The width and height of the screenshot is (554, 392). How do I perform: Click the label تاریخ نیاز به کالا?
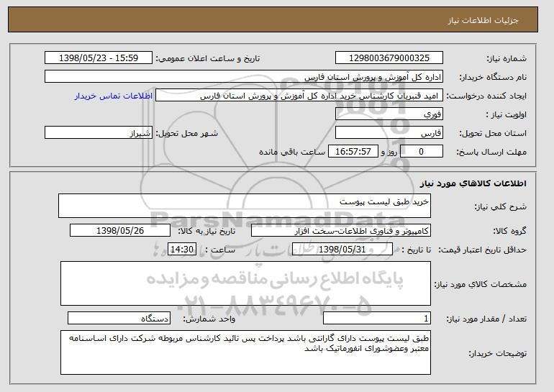pos(206,231)
